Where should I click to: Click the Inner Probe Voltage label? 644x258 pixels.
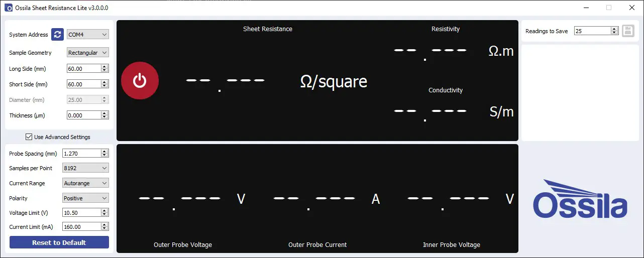click(452, 245)
